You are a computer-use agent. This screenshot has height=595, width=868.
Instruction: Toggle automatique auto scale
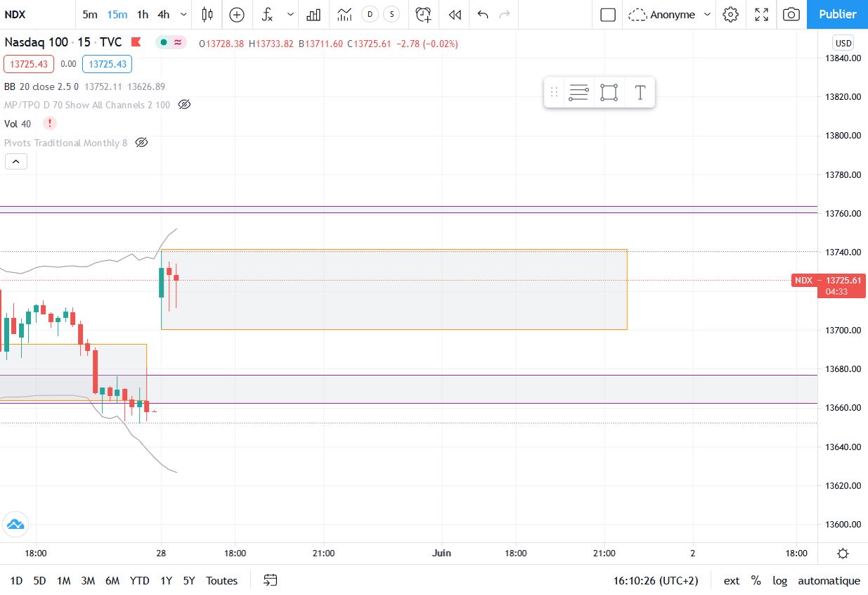(x=829, y=581)
